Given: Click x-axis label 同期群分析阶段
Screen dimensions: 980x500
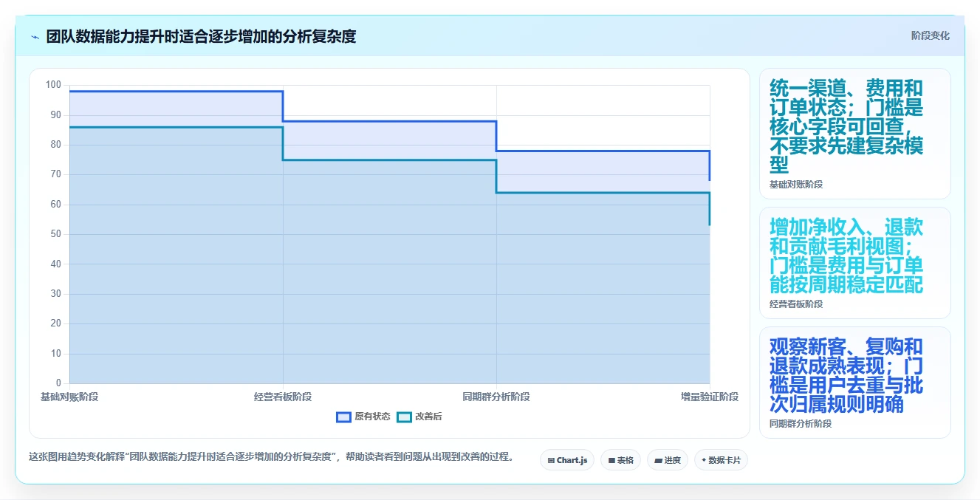Looking at the screenshot, I should pyautogui.click(x=496, y=397).
